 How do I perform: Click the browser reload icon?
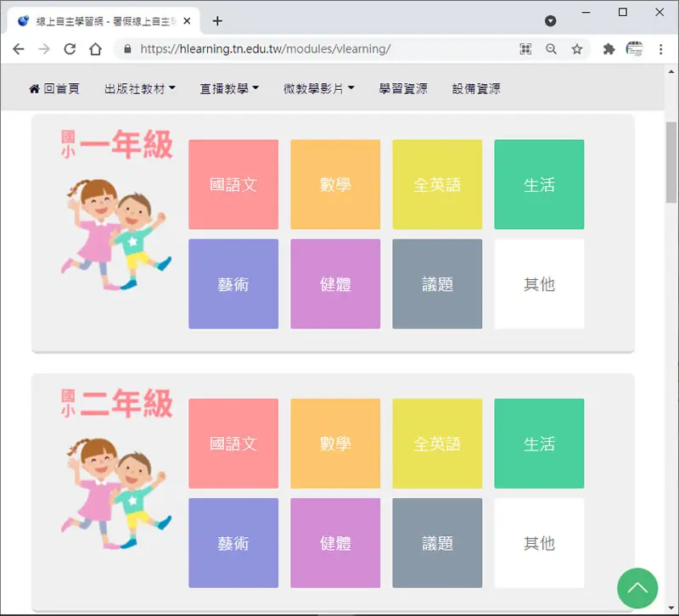(70, 49)
